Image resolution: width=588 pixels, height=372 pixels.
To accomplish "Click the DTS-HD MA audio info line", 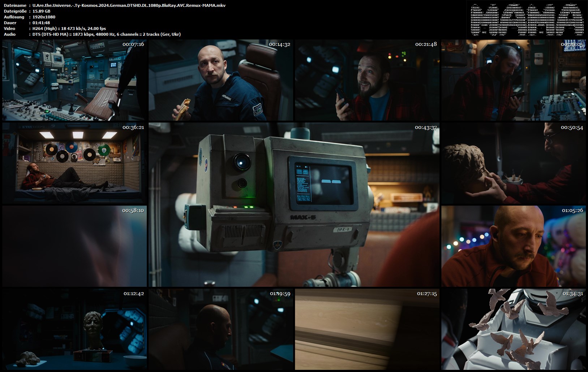I will (107, 34).
